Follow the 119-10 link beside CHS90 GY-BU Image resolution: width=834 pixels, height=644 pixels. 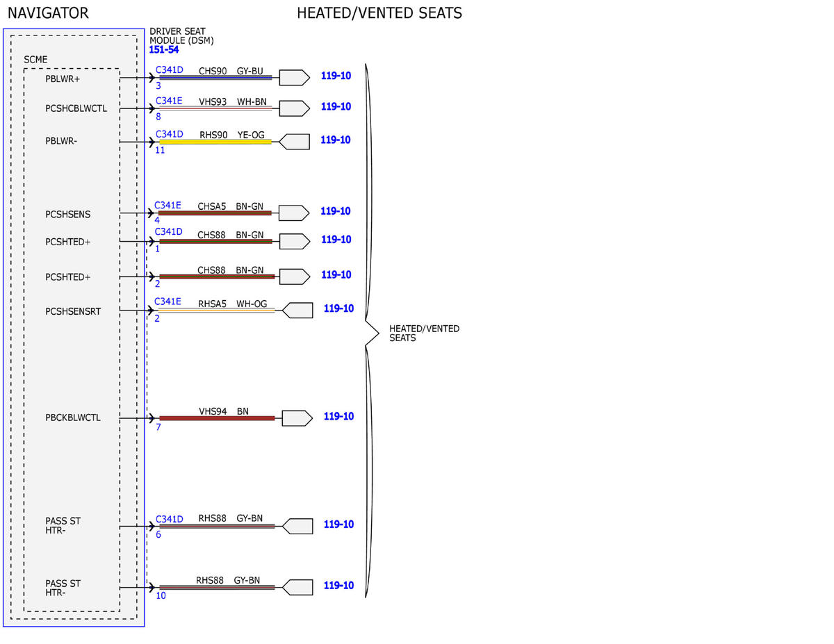pyautogui.click(x=336, y=76)
